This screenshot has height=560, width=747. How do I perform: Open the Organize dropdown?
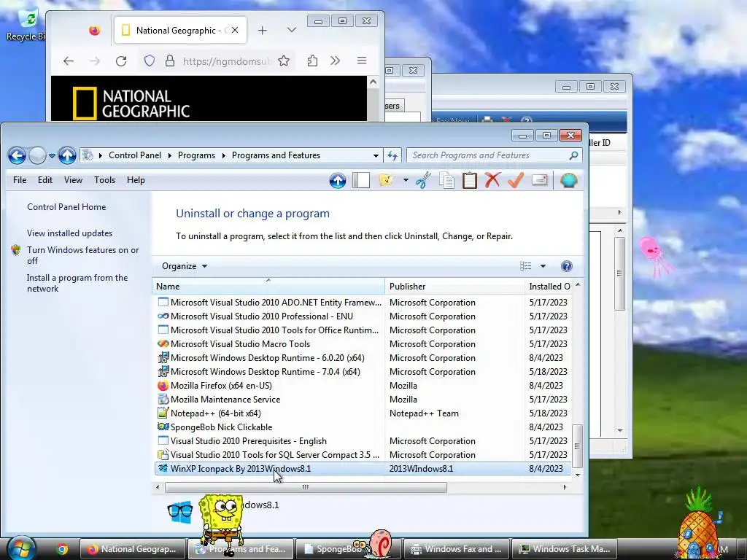[x=185, y=266]
